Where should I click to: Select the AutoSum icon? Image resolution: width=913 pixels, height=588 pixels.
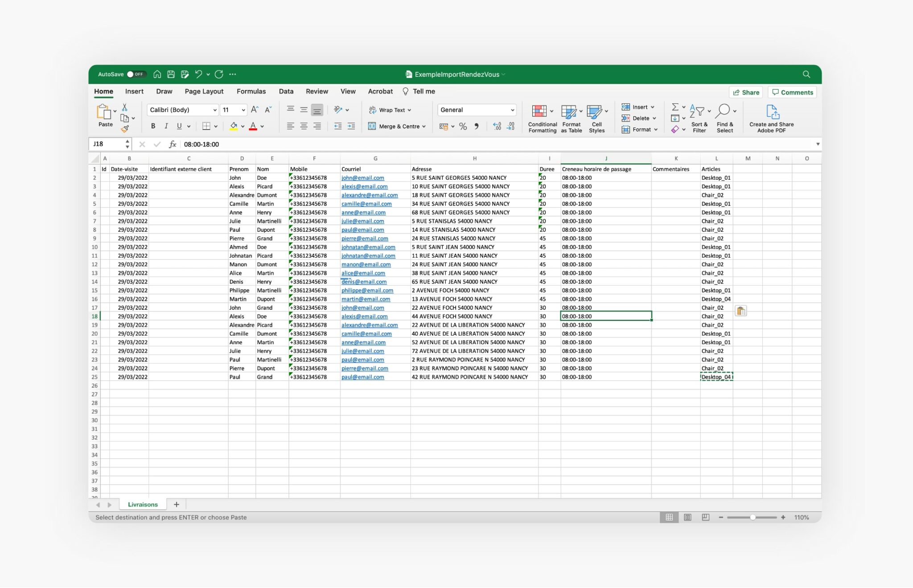pos(674,107)
